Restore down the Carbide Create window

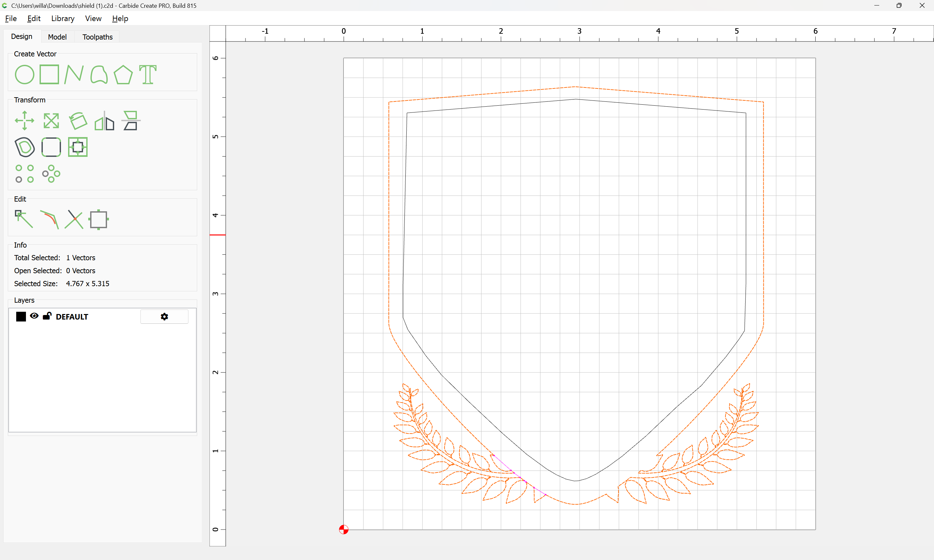(899, 5)
